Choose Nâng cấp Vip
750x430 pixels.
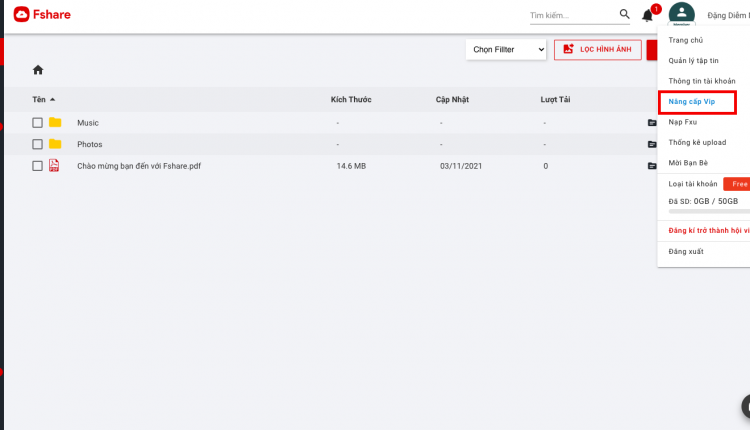pos(692,102)
